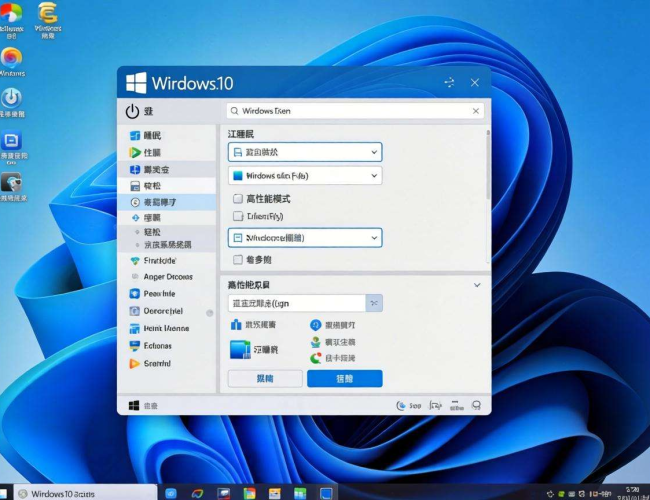Select the topmost sidebar category with blue tile icon
Image resolution: width=650 pixels, height=500 pixels.
coord(167,136)
